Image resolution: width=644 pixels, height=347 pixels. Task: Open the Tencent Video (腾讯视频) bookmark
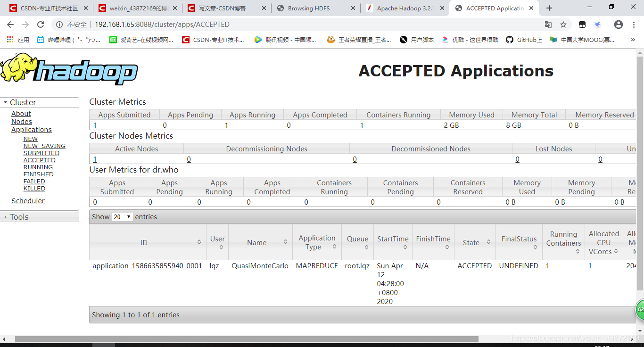[x=285, y=40]
